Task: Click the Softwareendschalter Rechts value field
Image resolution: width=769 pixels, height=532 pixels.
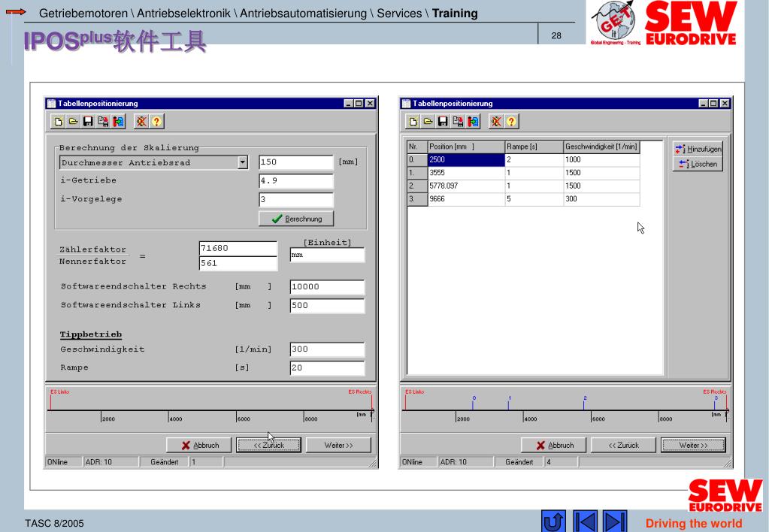Action: pos(326,287)
